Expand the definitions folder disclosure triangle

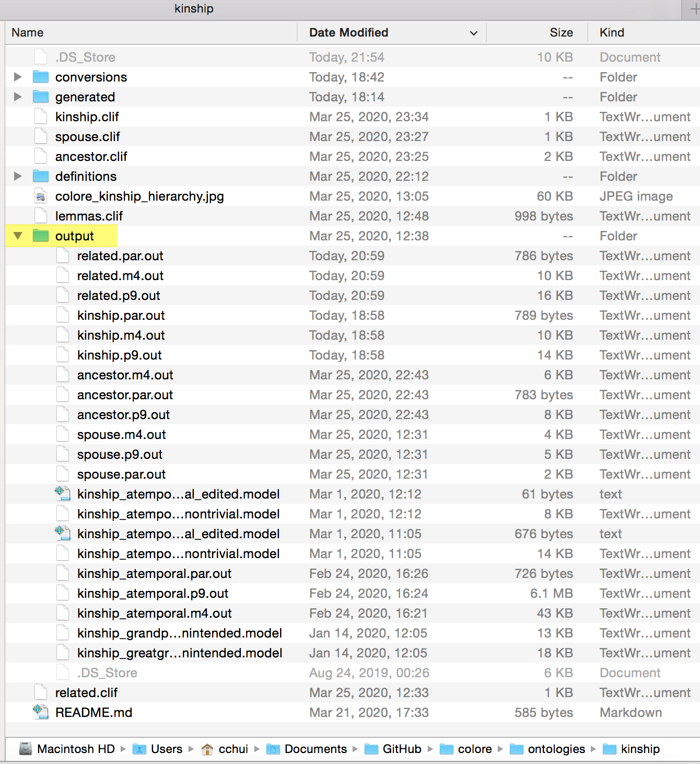coord(18,176)
